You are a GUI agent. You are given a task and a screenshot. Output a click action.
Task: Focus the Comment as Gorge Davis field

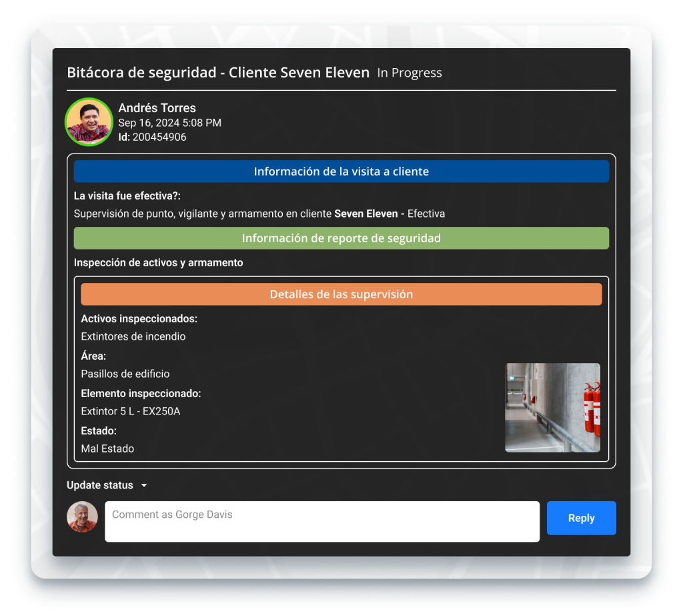(x=322, y=521)
